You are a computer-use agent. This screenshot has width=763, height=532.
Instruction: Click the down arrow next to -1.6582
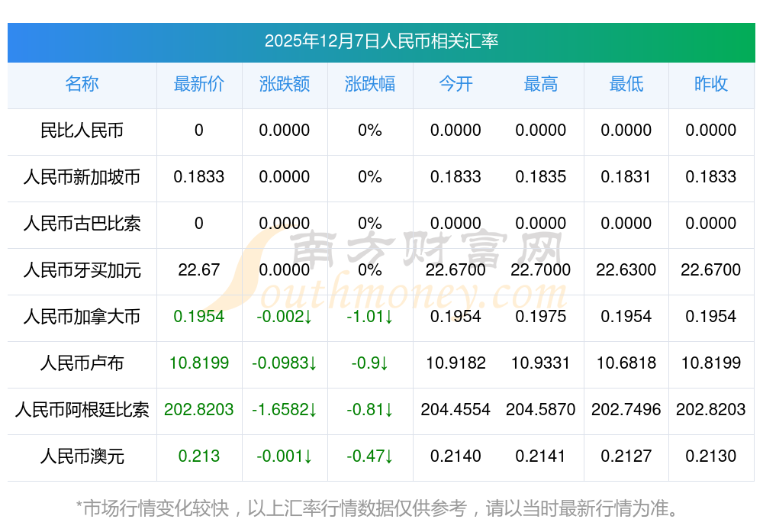tap(312, 411)
